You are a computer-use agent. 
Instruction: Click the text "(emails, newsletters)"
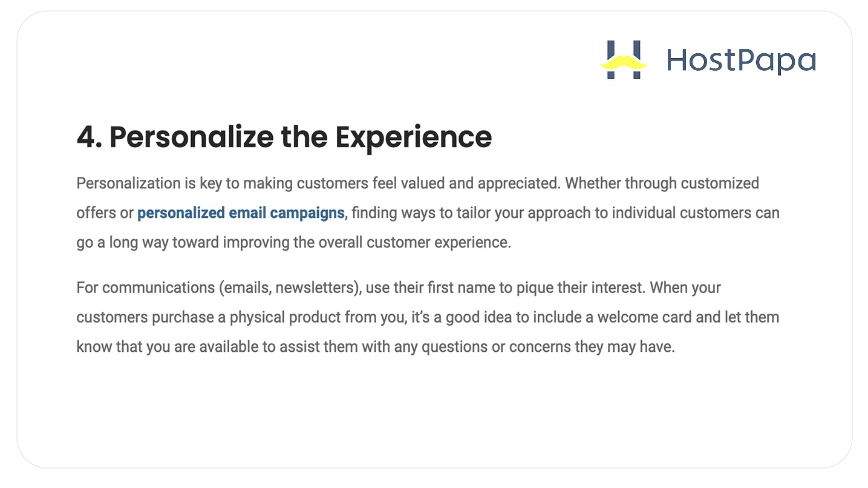(x=290, y=287)
